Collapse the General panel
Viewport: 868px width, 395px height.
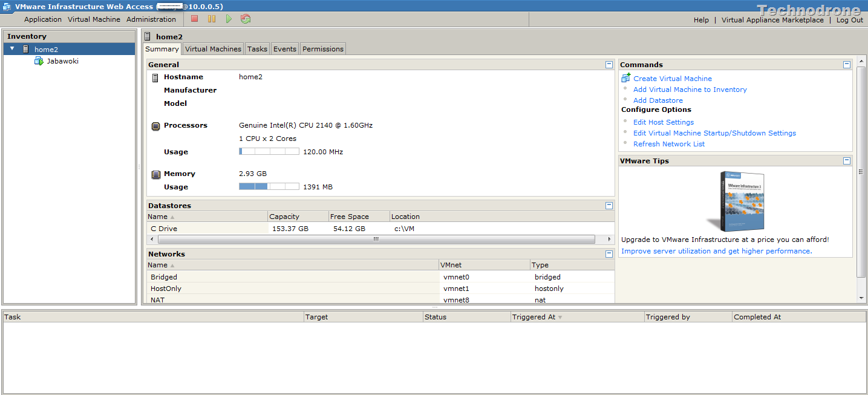point(609,64)
